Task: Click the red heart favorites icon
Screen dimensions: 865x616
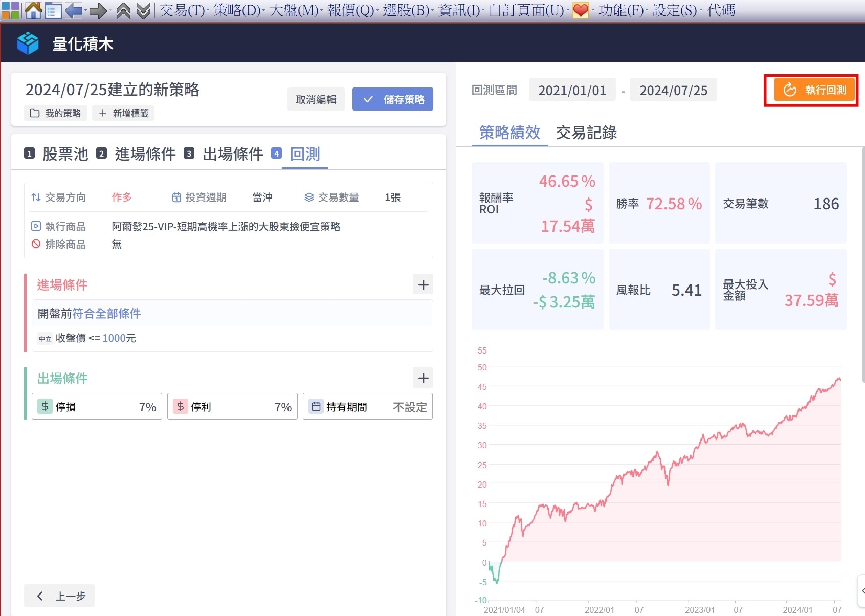Action: point(581,10)
